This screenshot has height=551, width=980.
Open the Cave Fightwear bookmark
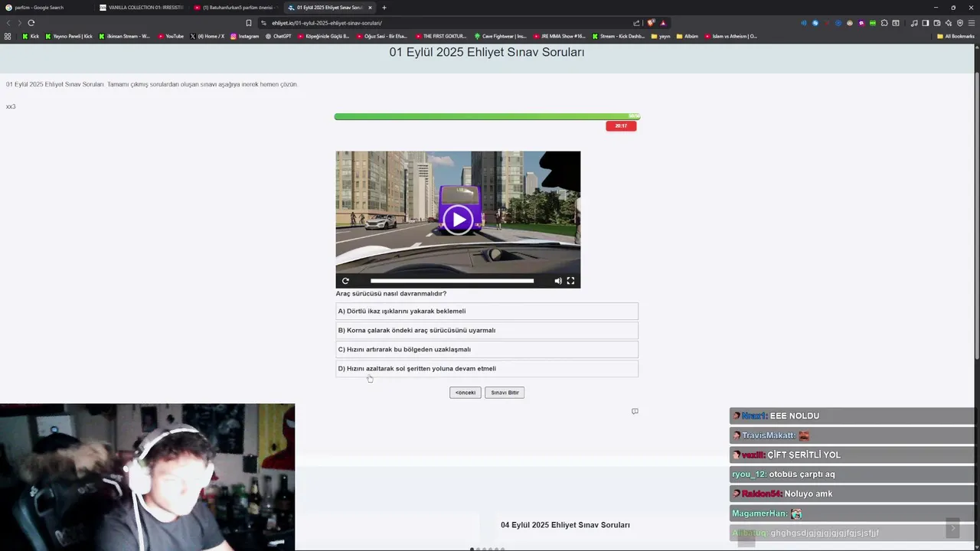click(501, 36)
